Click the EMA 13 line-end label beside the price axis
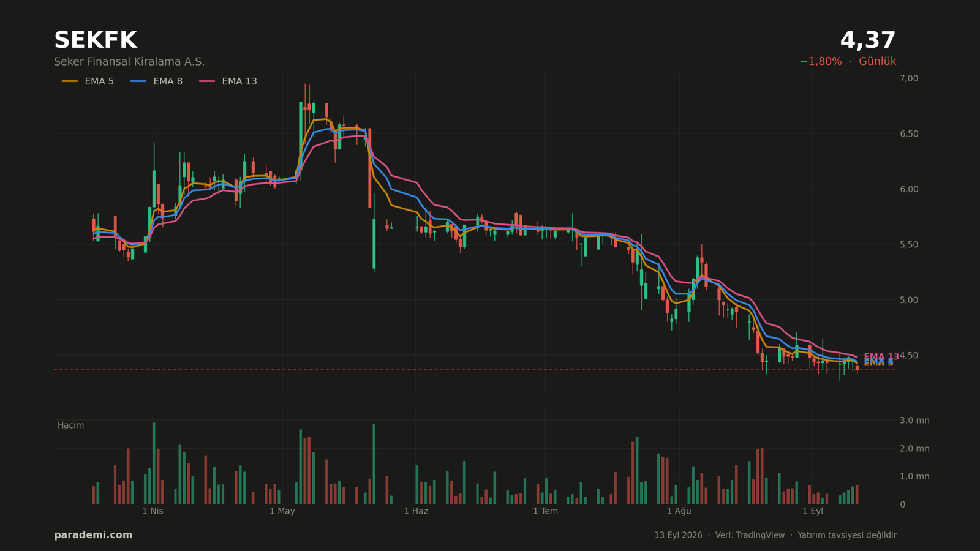This screenshot has width=980, height=551. tap(881, 356)
